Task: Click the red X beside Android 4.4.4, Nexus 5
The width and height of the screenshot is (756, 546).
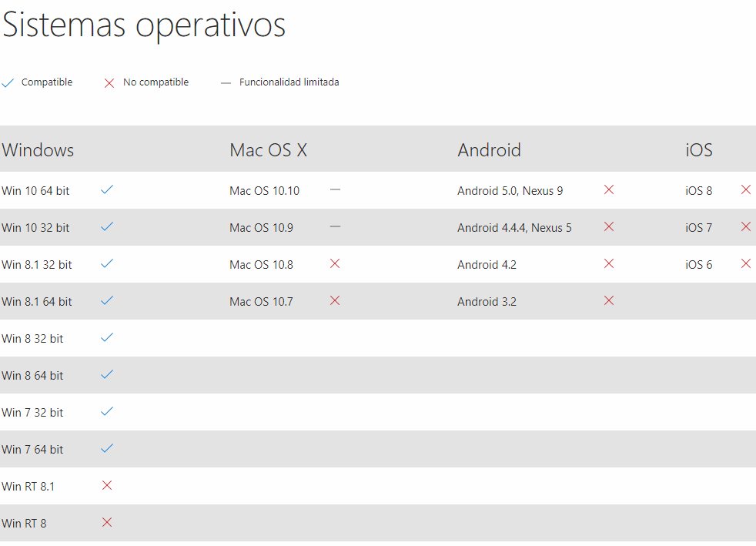Action: pyautogui.click(x=609, y=226)
